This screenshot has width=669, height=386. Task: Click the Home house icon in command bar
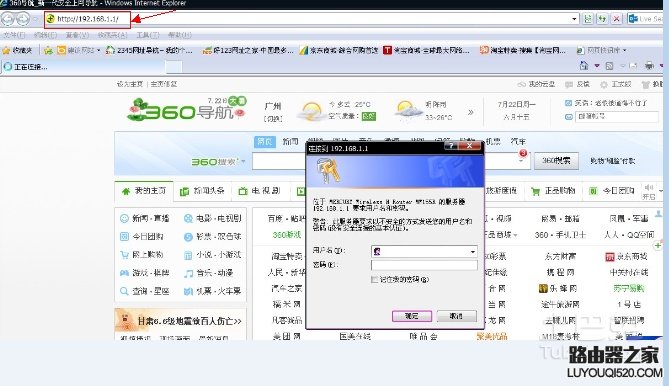pyautogui.click(x=584, y=66)
